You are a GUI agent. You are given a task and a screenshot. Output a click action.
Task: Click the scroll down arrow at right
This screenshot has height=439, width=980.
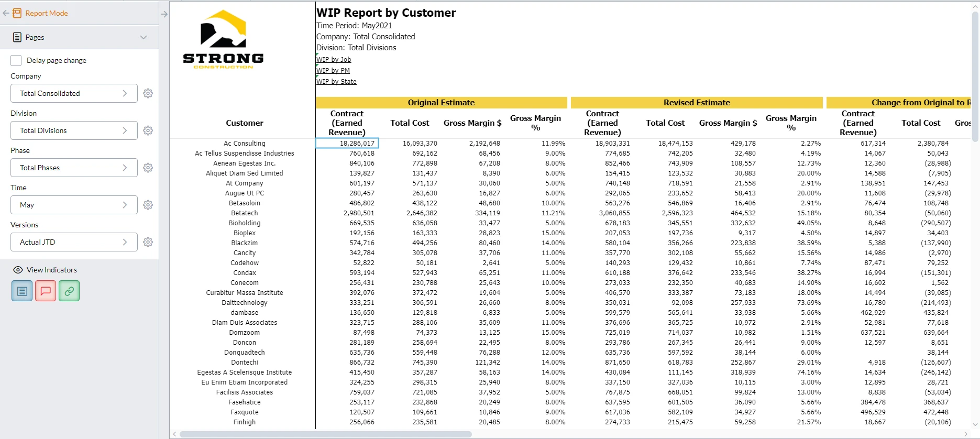coord(975,425)
